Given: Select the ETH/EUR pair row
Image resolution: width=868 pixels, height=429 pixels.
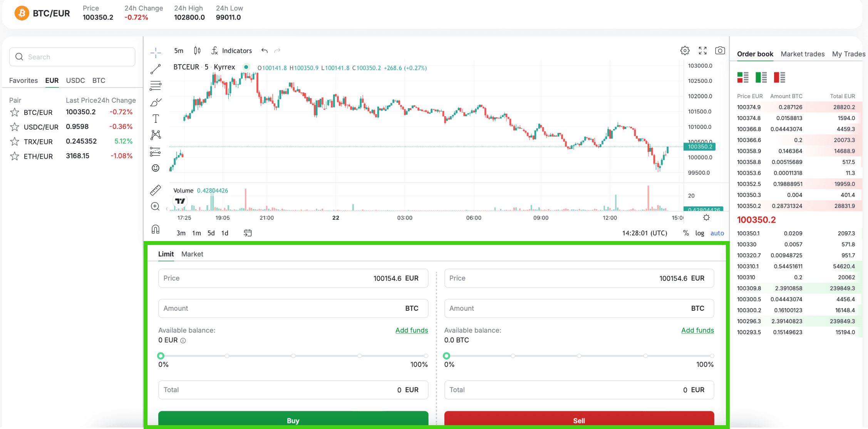Looking at the screenshot, I should pyautogui.click(x=72, y=156).
